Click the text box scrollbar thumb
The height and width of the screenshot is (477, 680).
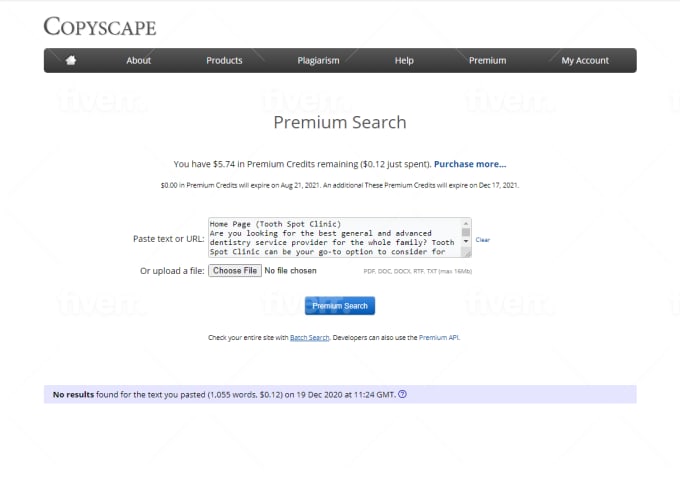(x=465, y=232)
